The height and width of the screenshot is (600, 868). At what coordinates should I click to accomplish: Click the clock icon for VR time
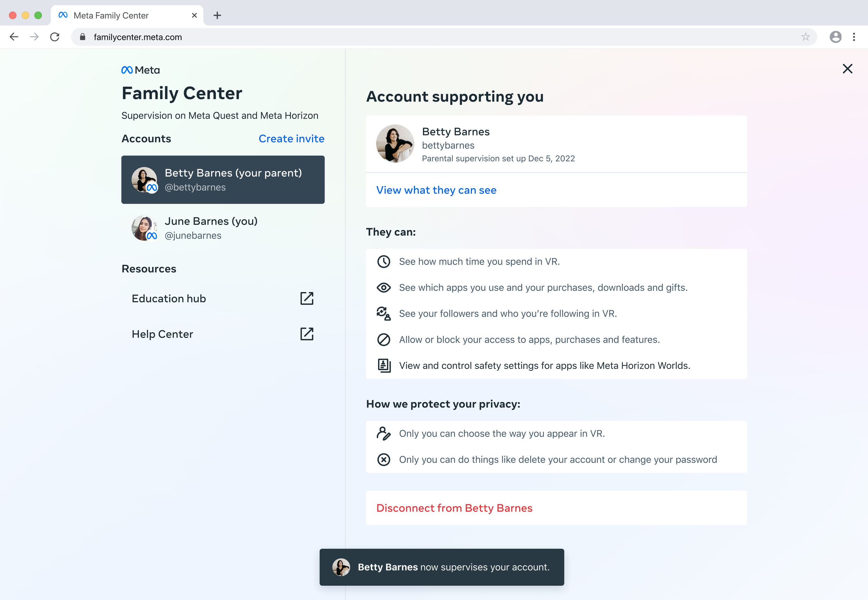(383, 262)
